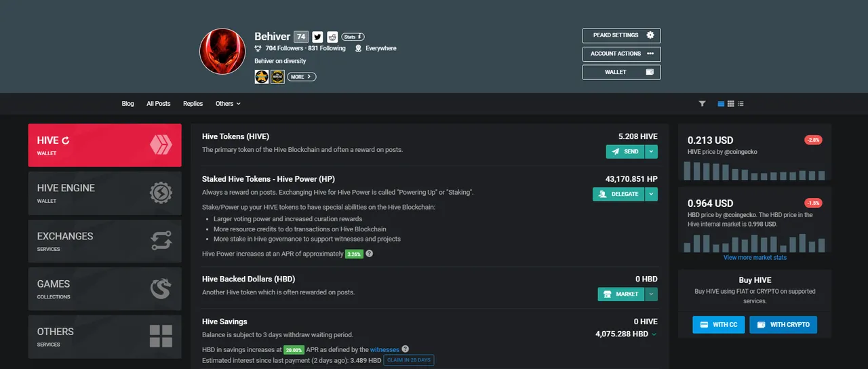Click the Hive Engine gear icon
The width and height of the screenshot is (868, 369).
click(x=161, y=193)
